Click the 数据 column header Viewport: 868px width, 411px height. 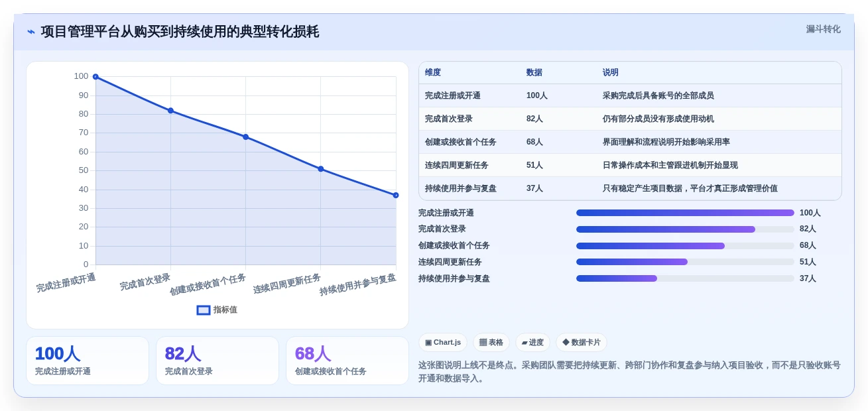tap(534, 72)
